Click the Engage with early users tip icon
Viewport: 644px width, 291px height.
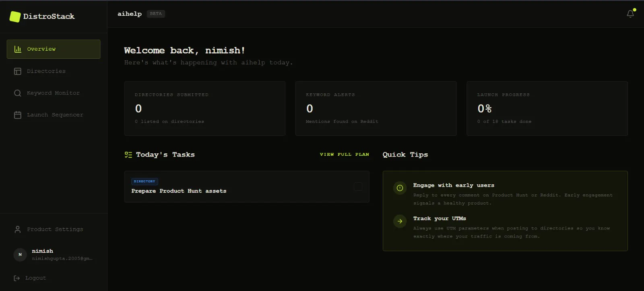pos(400,188)
